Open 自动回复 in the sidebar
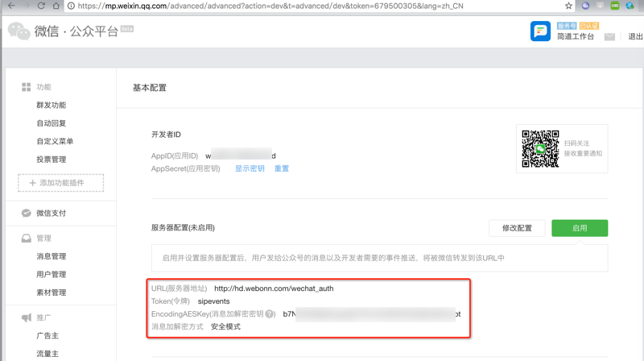 52,123
